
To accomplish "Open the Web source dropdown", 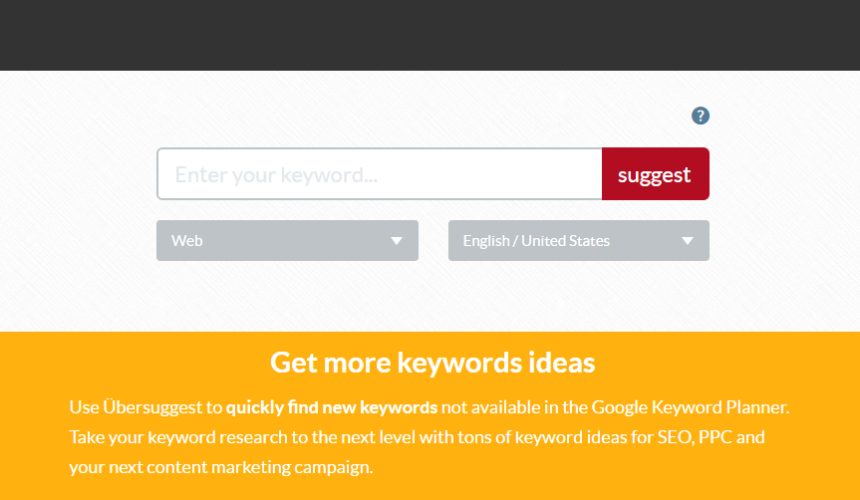I will (x=287, y=241).
